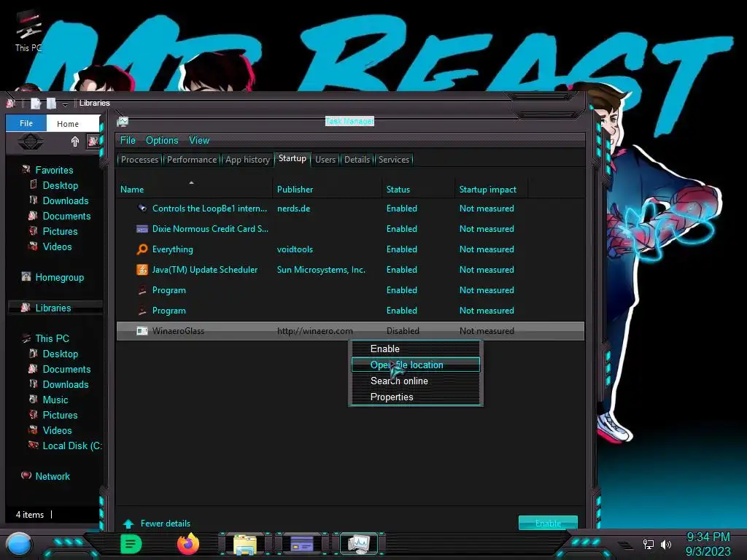
Task: Sort by the Startup impact column header
Action: pyautogui.click(x=491, y=189)
